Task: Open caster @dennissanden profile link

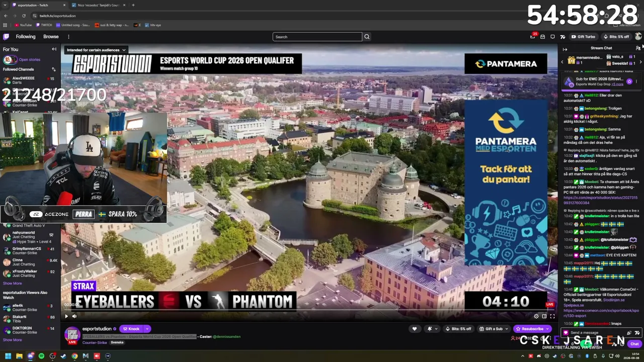Action: [227, 336]
